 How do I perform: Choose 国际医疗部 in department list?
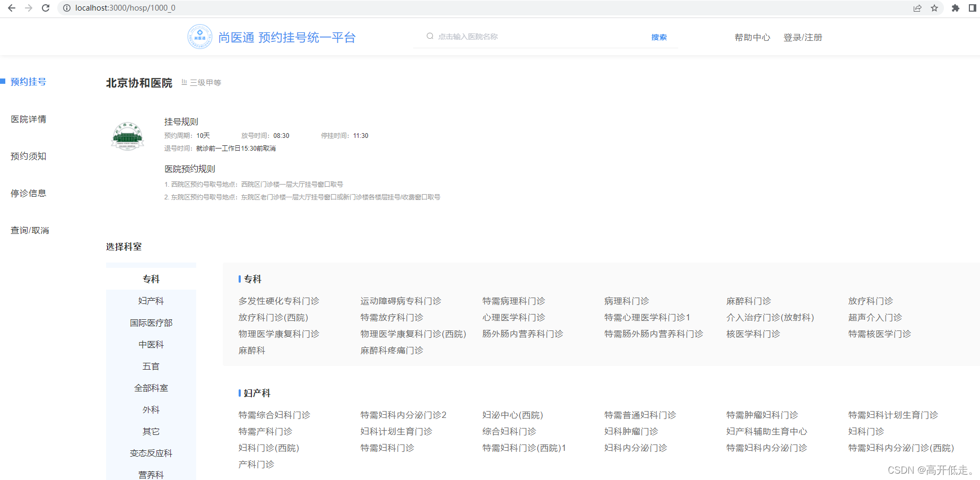[x=151, y=322]
